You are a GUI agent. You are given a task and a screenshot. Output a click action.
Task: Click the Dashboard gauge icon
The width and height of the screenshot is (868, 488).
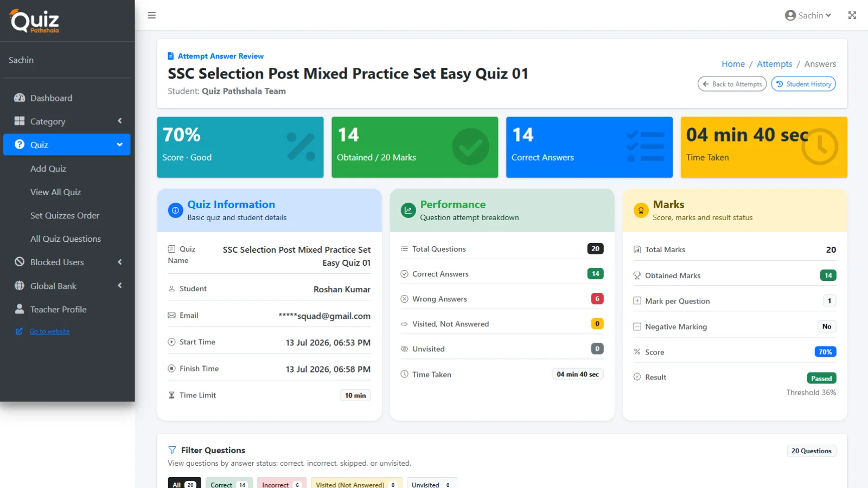click(20, 98)
